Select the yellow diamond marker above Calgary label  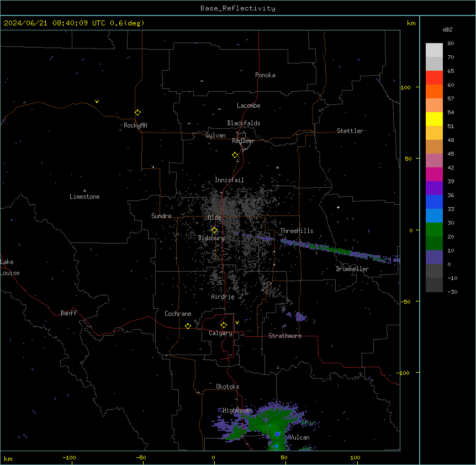[224, 325]
